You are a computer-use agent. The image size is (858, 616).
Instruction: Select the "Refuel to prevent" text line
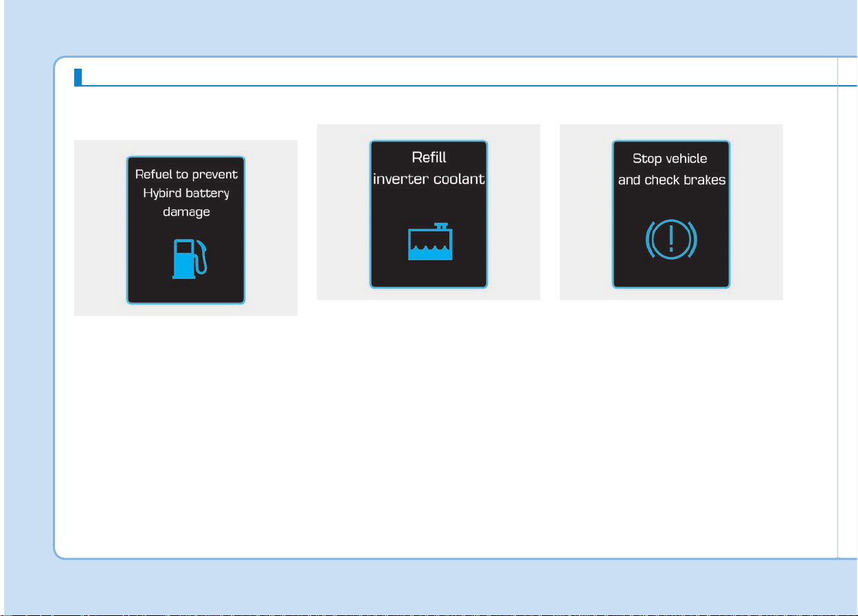point(186,175)
